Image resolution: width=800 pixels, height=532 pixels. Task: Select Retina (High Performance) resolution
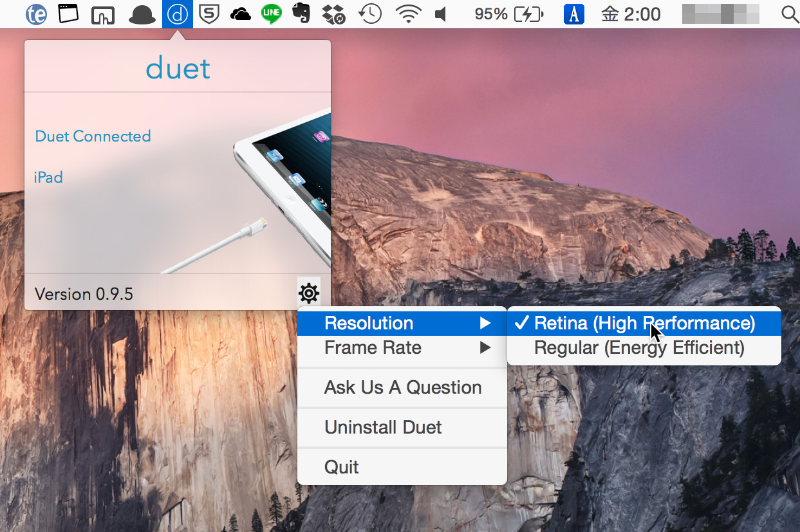click(x=644, y=323)
